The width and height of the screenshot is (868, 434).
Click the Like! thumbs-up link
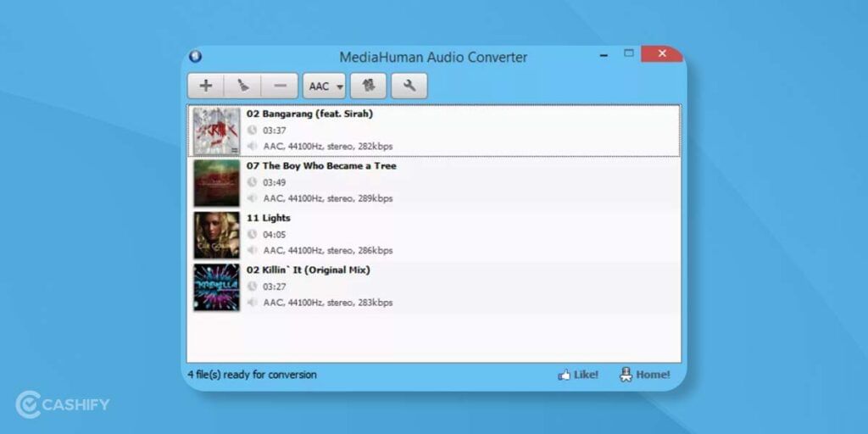click(x=578, y=375)
